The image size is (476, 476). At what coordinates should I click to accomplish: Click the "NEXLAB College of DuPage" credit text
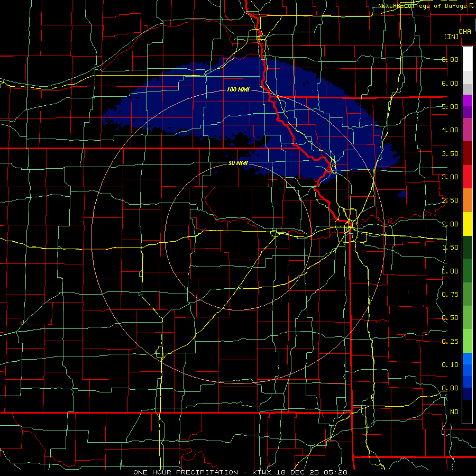(x=422, y=6)
